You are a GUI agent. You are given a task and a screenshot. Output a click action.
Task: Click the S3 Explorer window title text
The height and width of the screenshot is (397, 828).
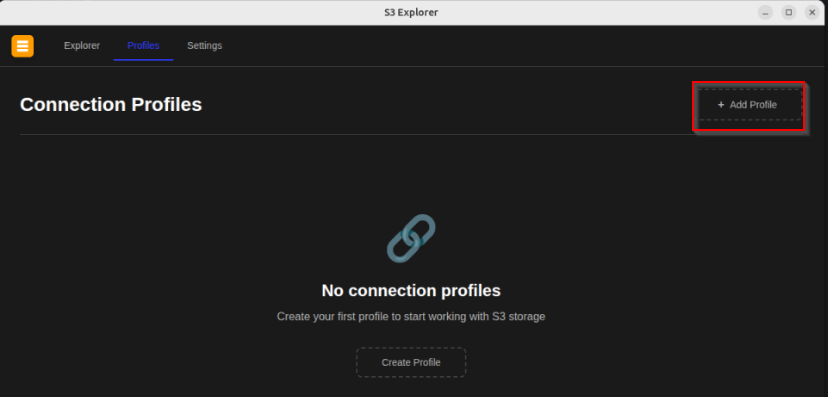pos(411,12)
